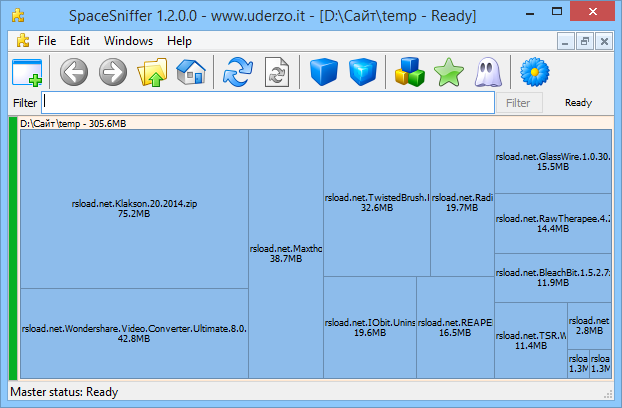The height and width of the screenshot is (408, 622).
Task: Click the colored blocks icon
Action: tap(410, 72)
